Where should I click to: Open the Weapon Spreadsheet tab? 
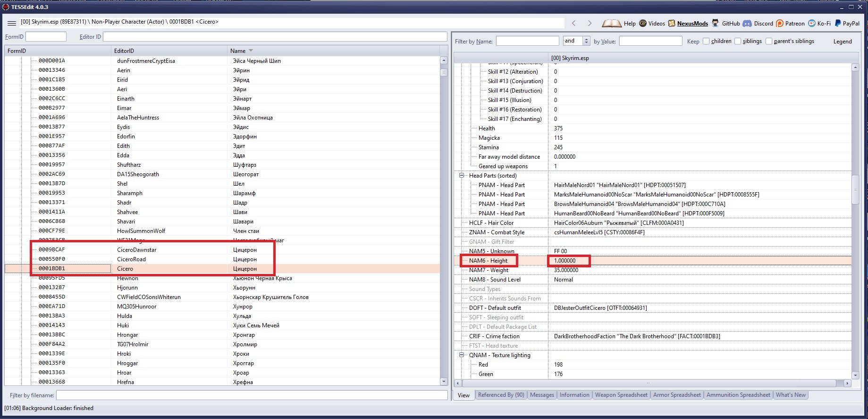[621, 395]
